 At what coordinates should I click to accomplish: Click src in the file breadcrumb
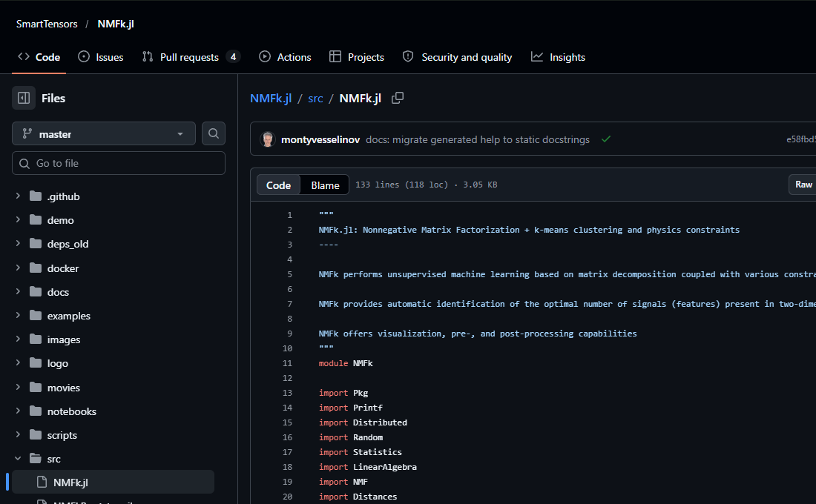pos(315,99)
